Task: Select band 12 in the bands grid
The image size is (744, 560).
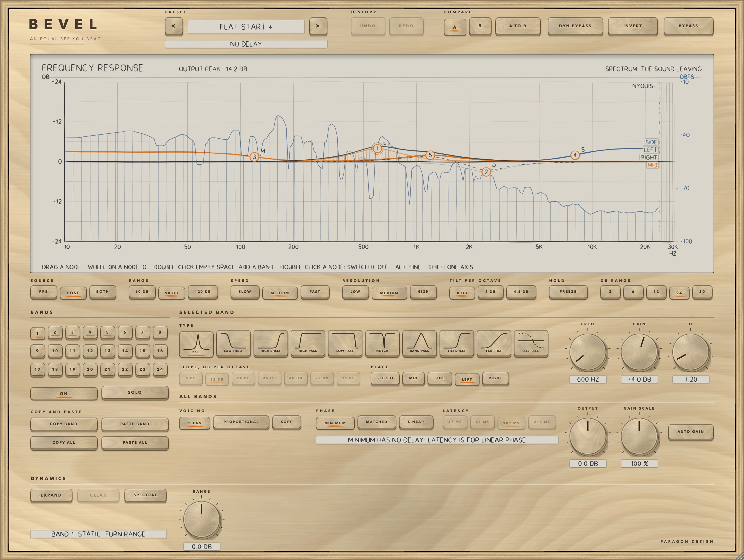Action: tap(90, 351)
